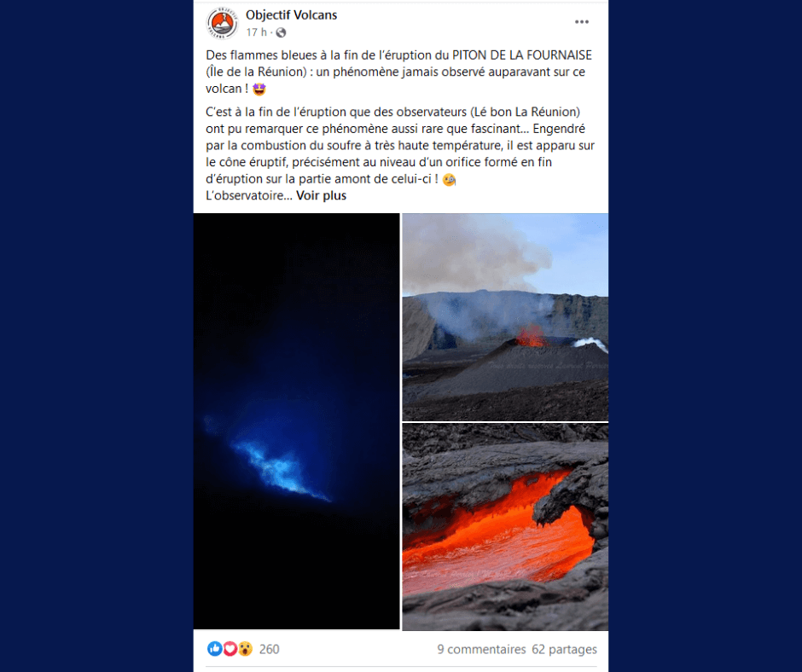Click the globe public visibility icon
This screenshot has width=802, height=672.
[281, 32]
